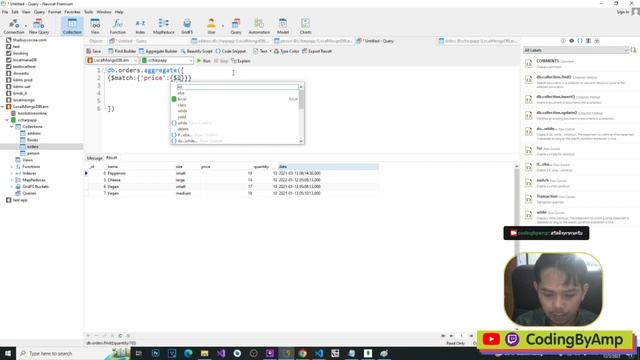Viewport: 640px width, 360px height.
Task: Open the Text result format dropdown
Action: coord(262,51)
